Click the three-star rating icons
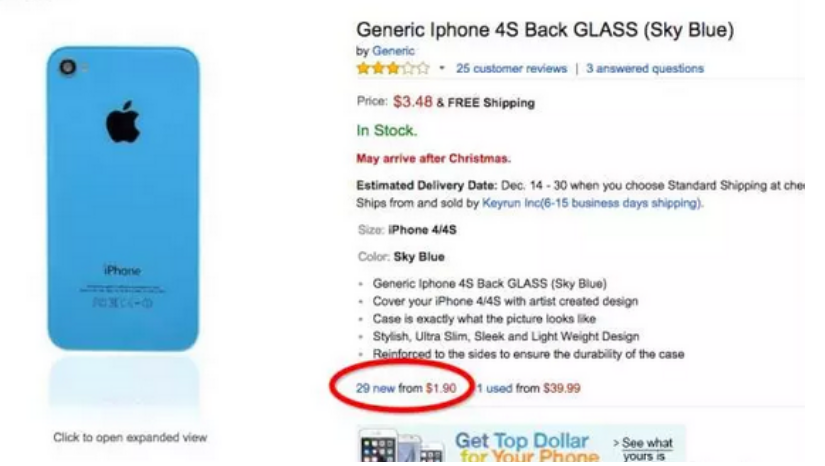Image resolution: width=825 pixels, height=466 pixels. pos(393,68)
